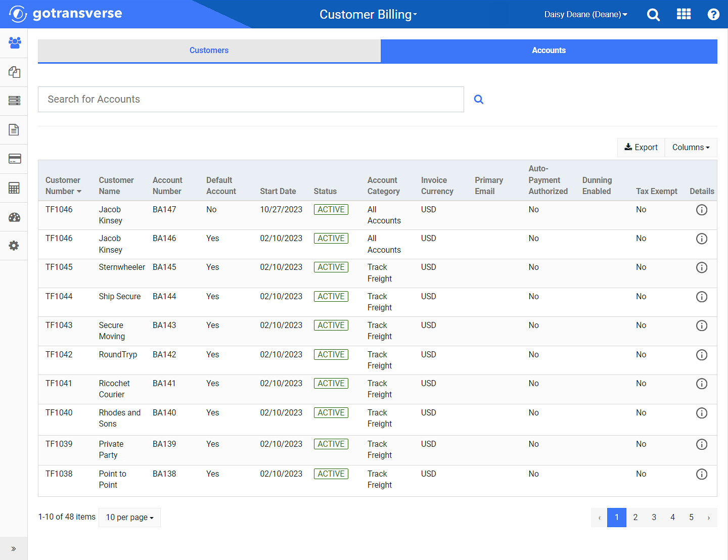The image size is (728, 560).
Task: View details for account BA143
Action: 702,325
